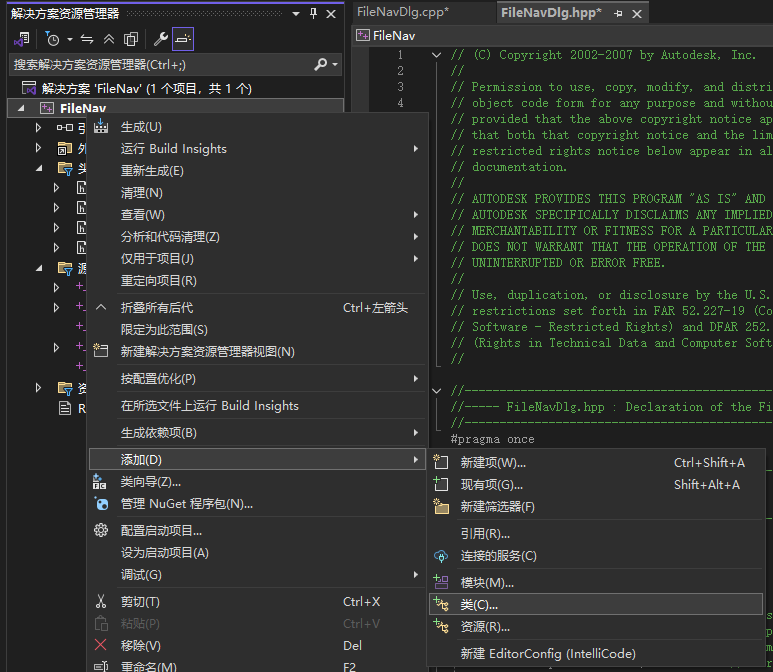This screenshot has height=672, width=773.
Task: Click Sync with Active Document arrows icon
Action: (87, 39)
